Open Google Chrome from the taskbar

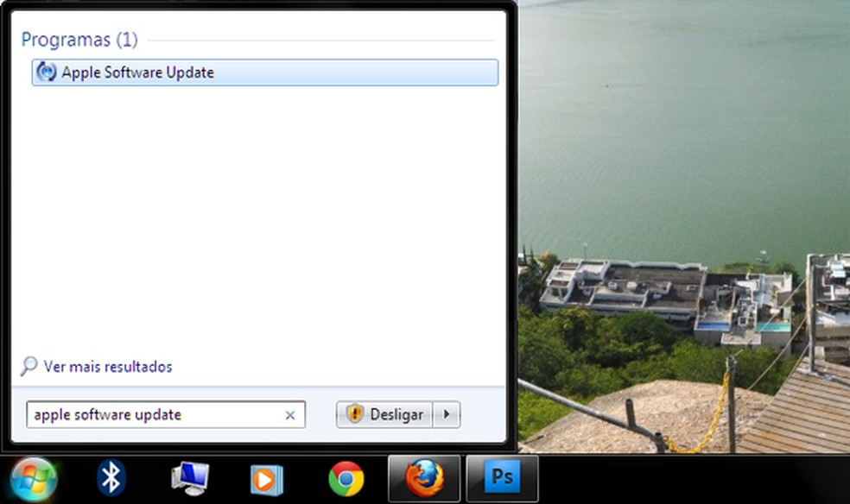pos(345,477)
